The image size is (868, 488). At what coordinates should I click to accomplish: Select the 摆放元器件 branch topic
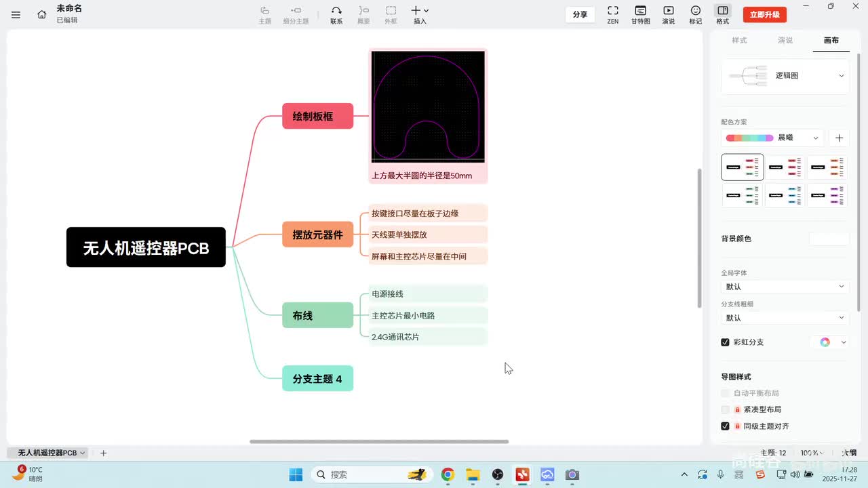[318, 235]
